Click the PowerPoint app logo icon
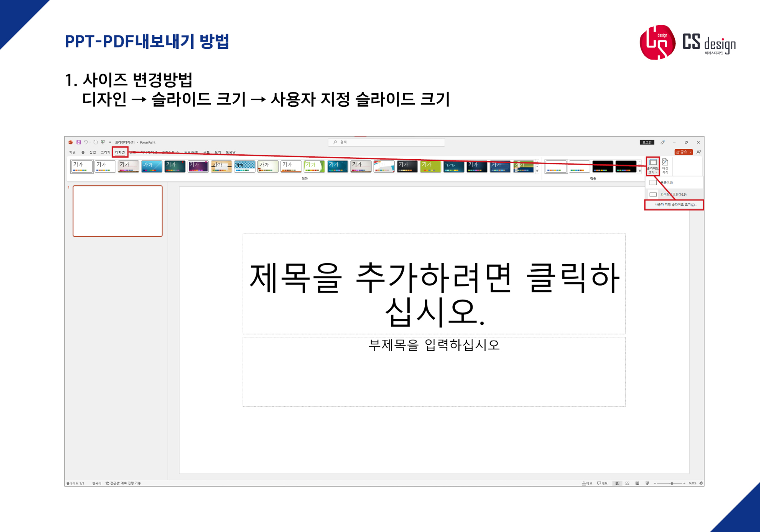760x532 pixels. pos(70,142)
